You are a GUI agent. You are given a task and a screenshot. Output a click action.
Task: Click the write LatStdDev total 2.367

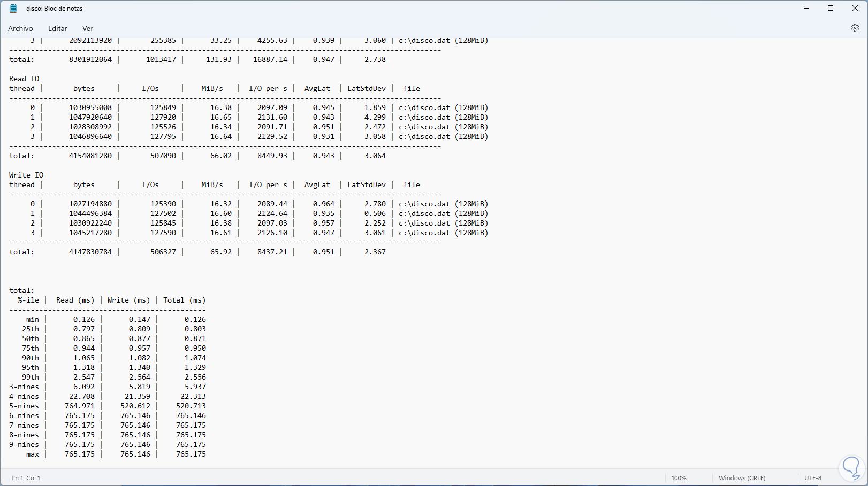pos(375,252)
